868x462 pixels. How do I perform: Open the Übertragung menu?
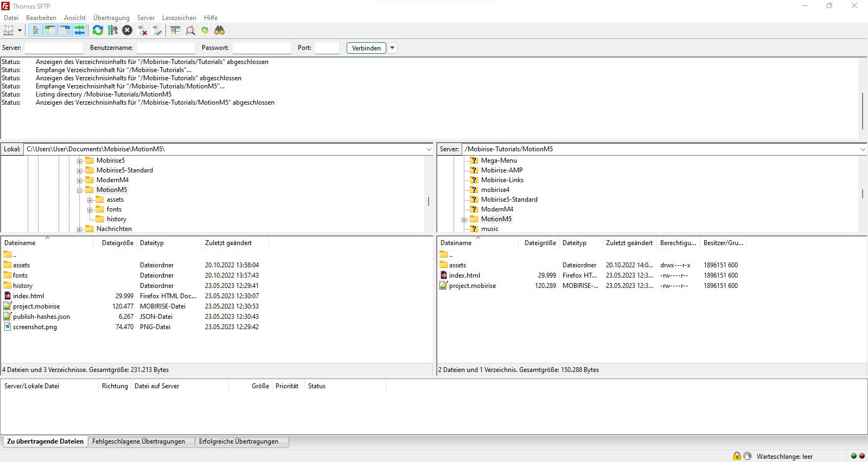tap(111, 18)
